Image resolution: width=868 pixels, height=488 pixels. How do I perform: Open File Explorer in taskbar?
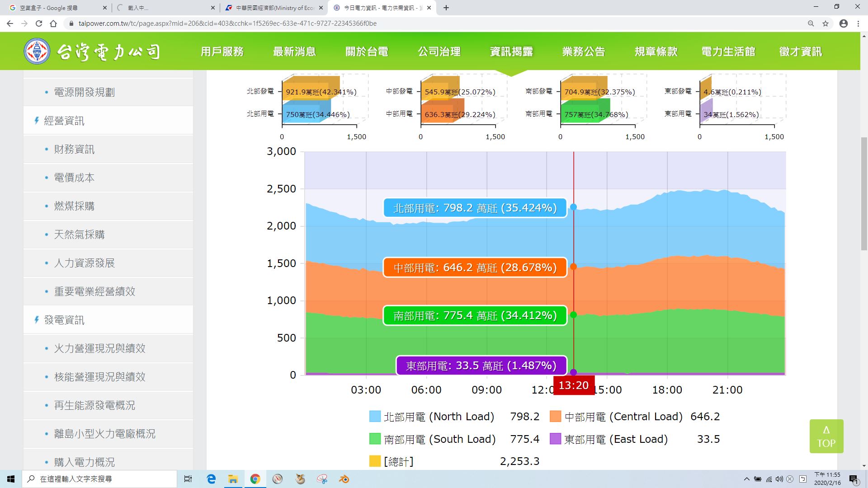pos(233,479)
